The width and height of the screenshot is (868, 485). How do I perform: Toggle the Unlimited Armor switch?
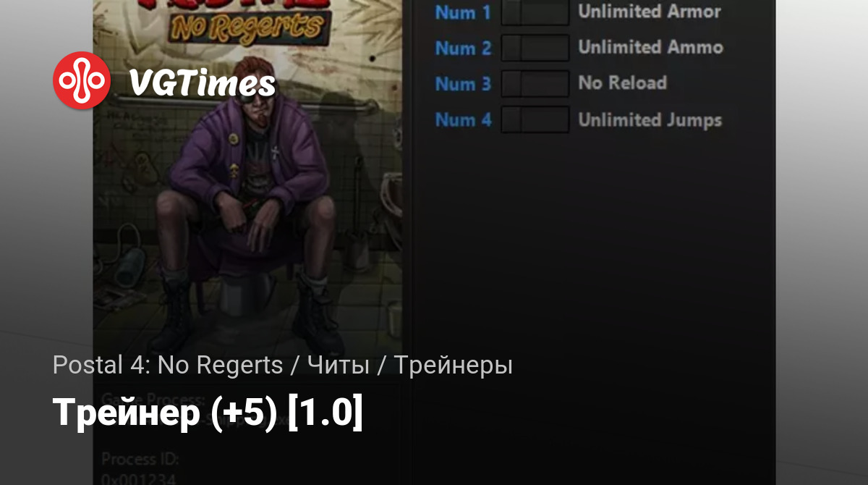[535, 13]
